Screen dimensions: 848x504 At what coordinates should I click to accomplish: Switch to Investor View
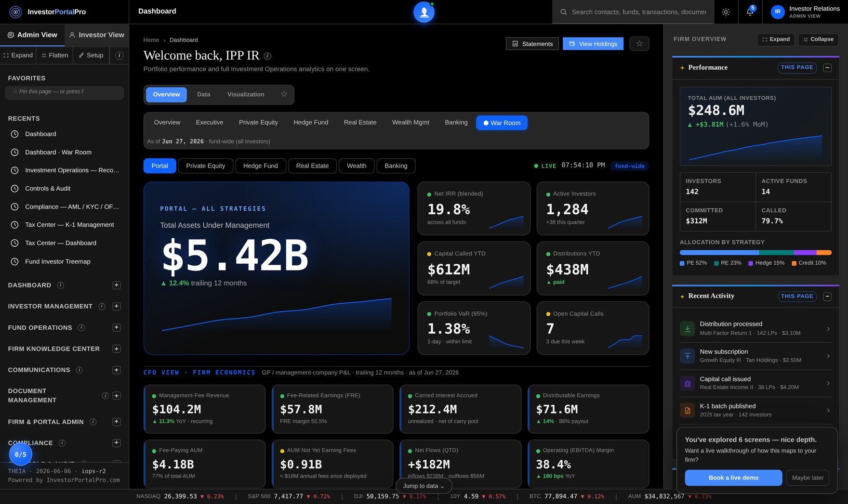tap(97, 35)
